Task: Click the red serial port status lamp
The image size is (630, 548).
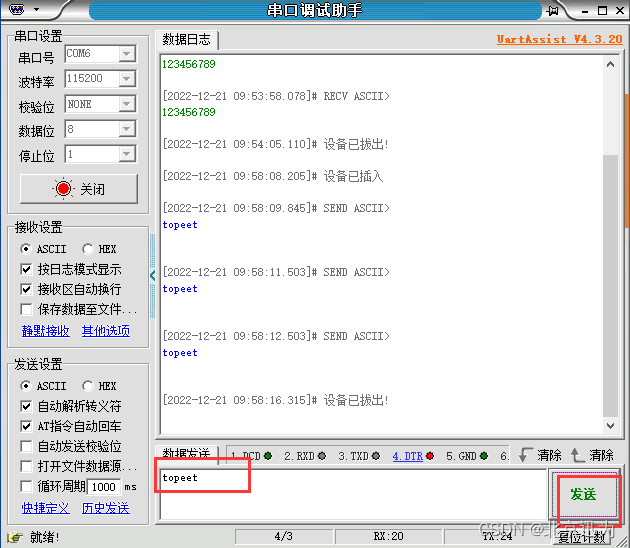Action: (x=63, y=189)
